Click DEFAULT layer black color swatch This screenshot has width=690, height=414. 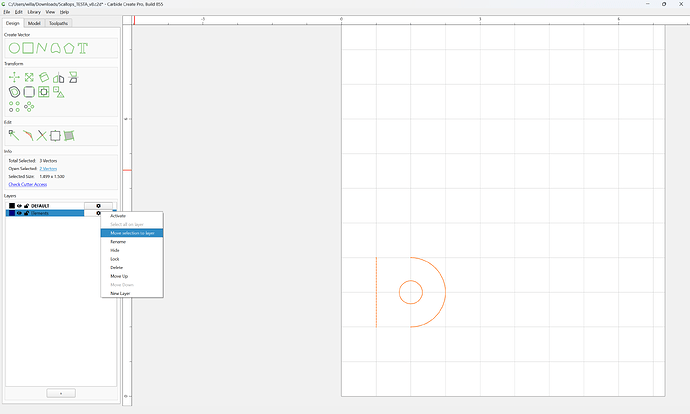(12, 206)
